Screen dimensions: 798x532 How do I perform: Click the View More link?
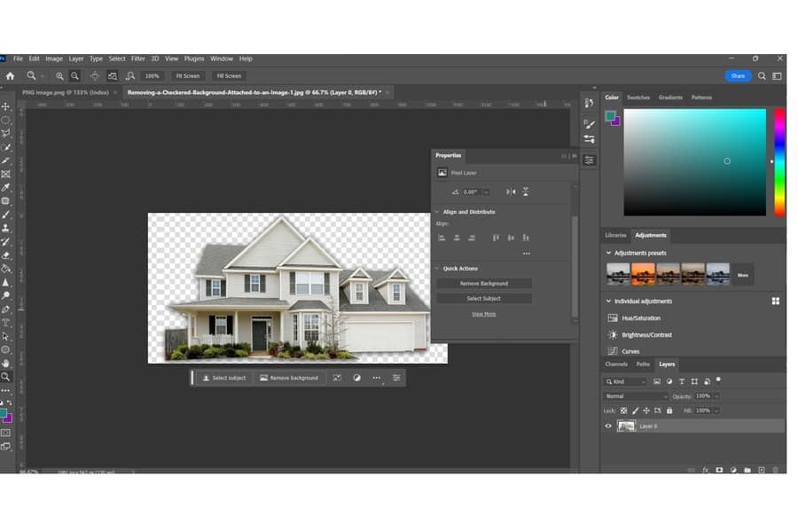[483, 314]
